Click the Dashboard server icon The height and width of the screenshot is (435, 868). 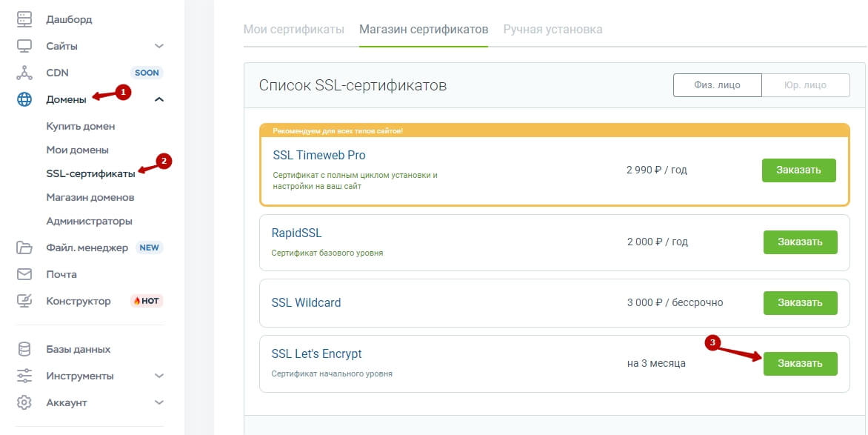point(24,19)
